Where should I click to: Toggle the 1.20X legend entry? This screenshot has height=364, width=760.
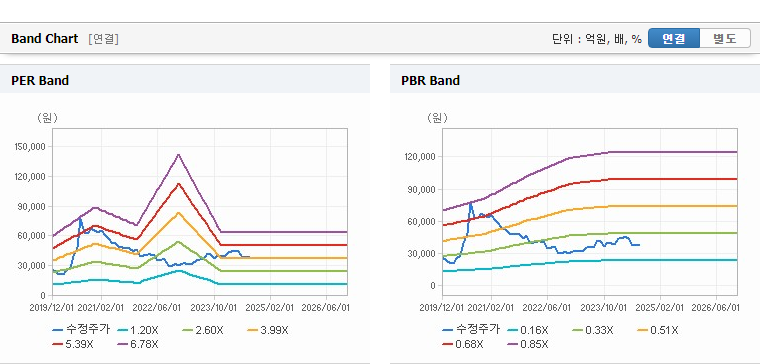[x=138, y=330]
